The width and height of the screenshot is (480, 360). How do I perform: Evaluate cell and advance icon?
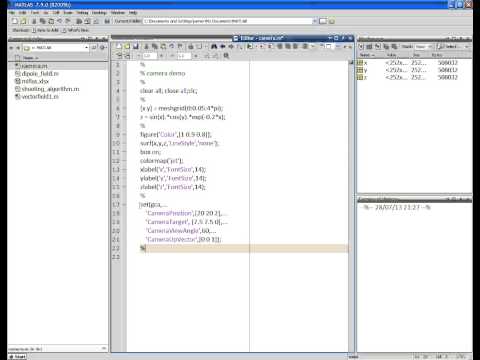[x=127, y=56]
